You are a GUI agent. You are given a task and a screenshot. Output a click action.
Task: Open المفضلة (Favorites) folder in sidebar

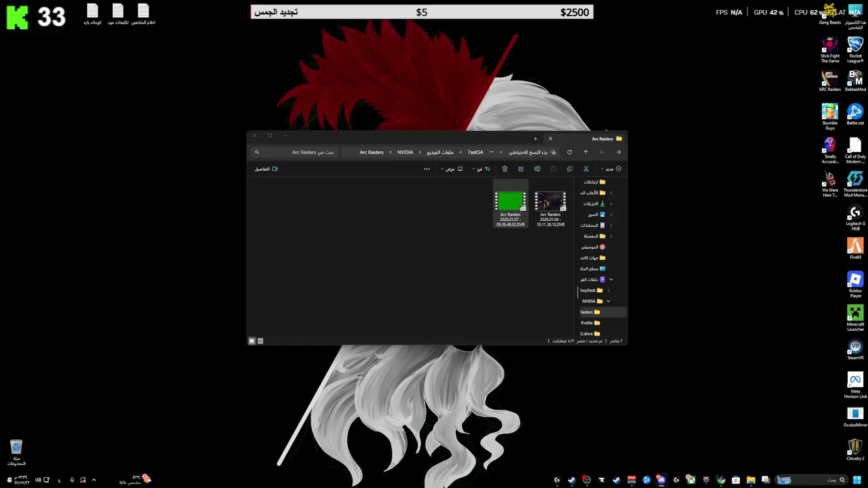click(x=595, y=236)
